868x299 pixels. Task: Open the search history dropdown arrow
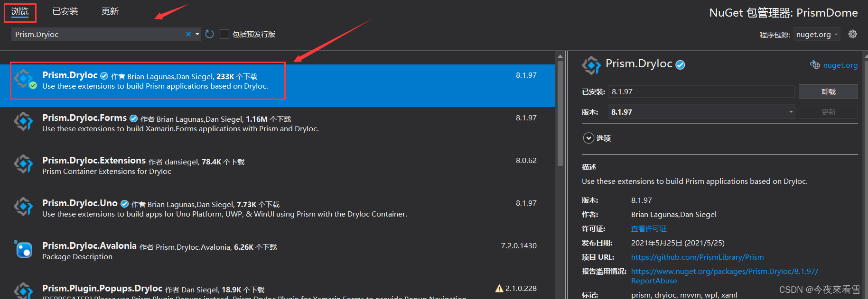[197, 34]
